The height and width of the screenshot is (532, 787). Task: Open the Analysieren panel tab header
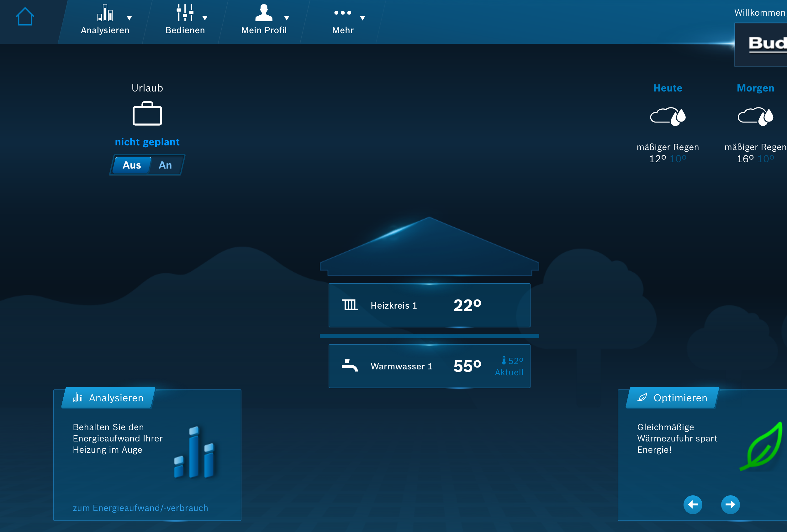coord(108,398)
